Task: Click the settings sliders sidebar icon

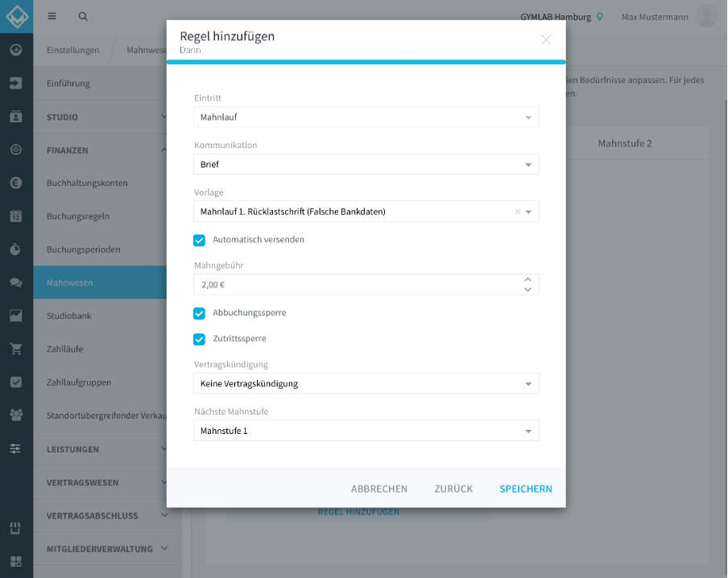Action: pos(16,448)
